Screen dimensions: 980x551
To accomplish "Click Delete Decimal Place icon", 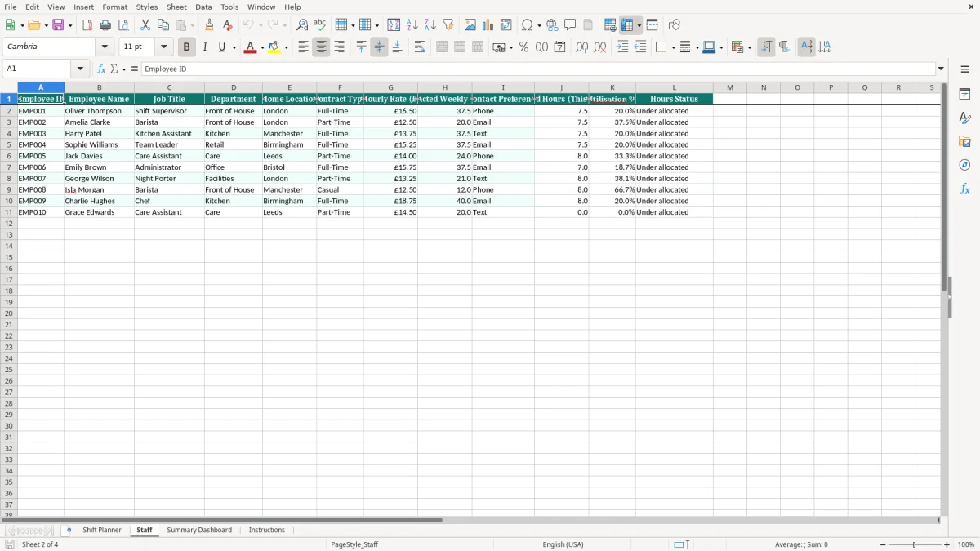I will 599,47.
